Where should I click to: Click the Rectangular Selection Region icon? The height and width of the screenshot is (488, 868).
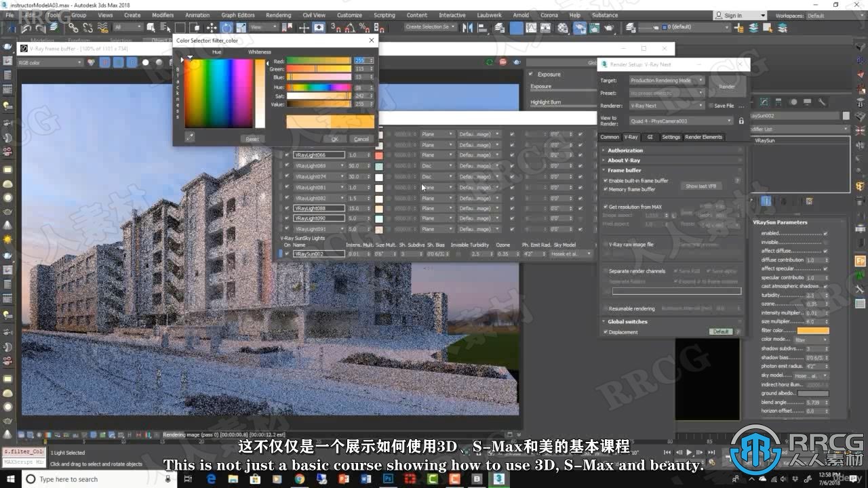180,27
